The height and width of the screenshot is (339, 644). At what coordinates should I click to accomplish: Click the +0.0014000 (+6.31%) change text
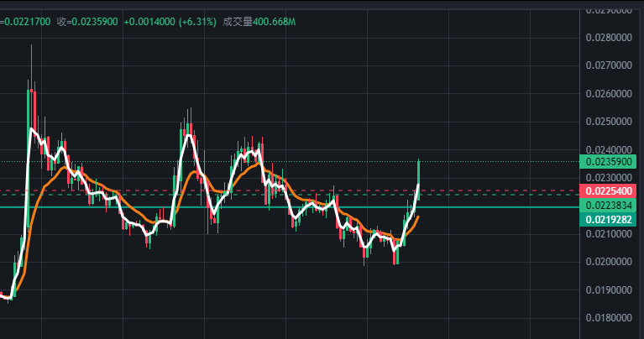[x=170, y=22]
